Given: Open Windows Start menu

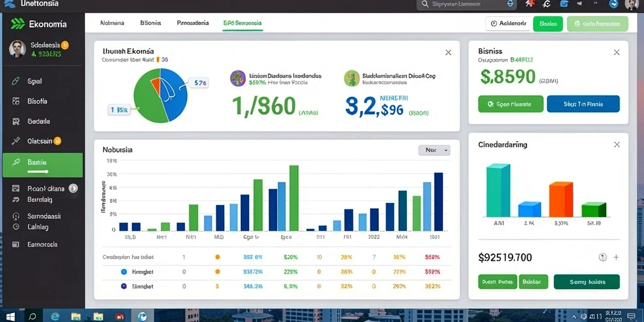Looking at the screenshot, I should click(10, 316).
